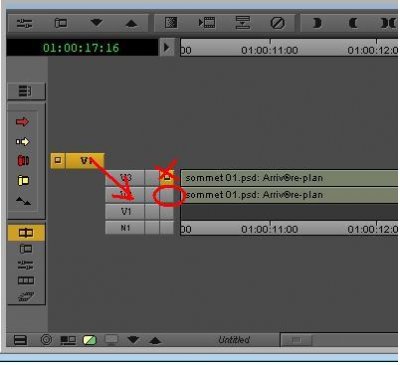The height and width of the screenshot is (365, 400).
Task: Click the bottom bar downward triangle
Action: (133, 340)
